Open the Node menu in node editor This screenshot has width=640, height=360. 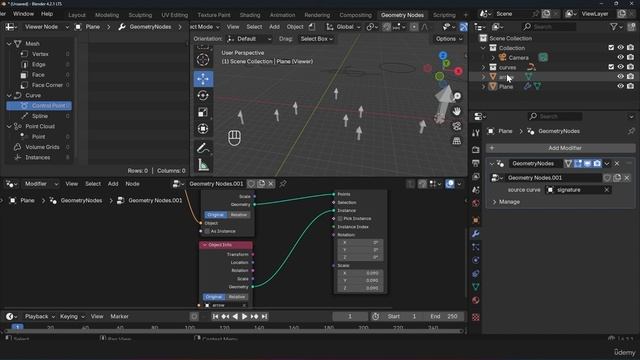(x=132, y=184)
